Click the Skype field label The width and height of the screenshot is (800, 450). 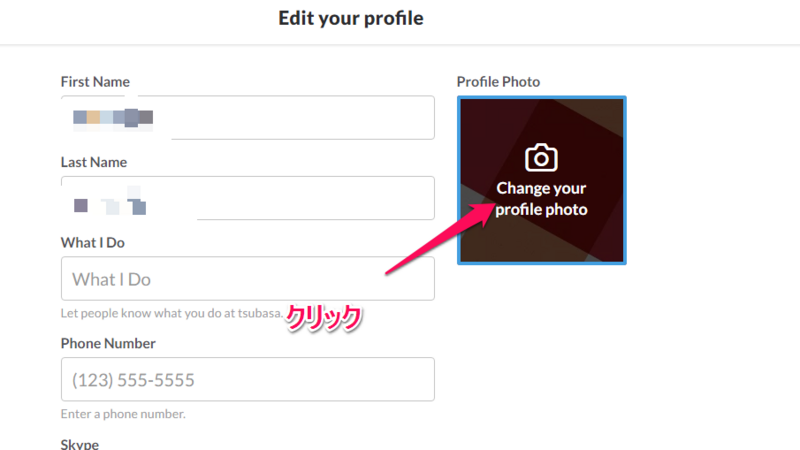(x=80, y=444)
